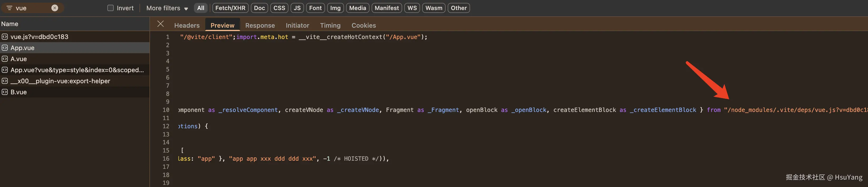Click the HOISTED comment on line 16

[x=357, y=159]
